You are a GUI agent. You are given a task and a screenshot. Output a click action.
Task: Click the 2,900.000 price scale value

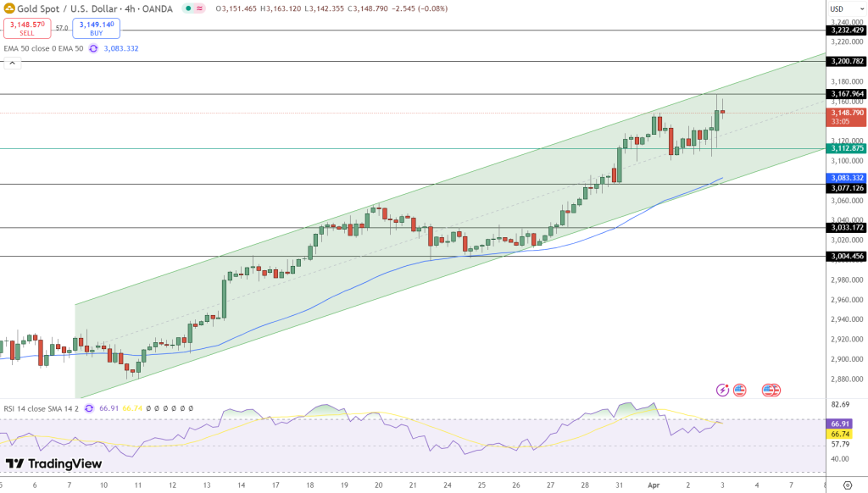click(847, 359)
